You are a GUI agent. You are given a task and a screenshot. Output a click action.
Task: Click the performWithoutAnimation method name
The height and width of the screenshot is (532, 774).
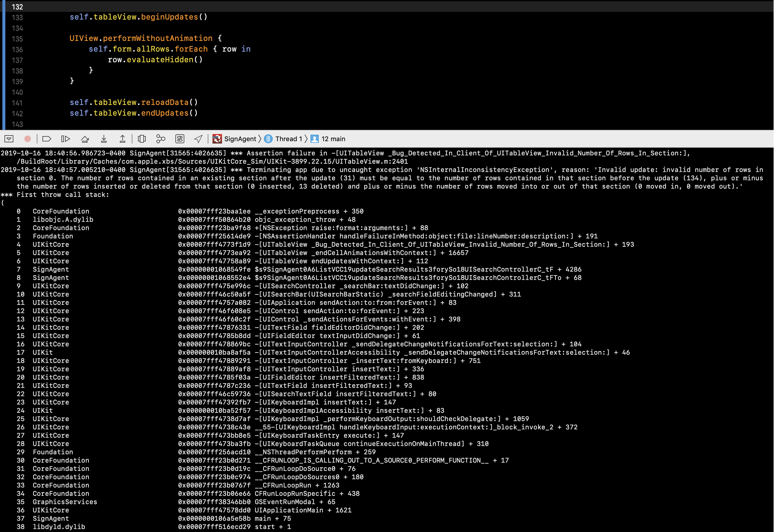158,38
